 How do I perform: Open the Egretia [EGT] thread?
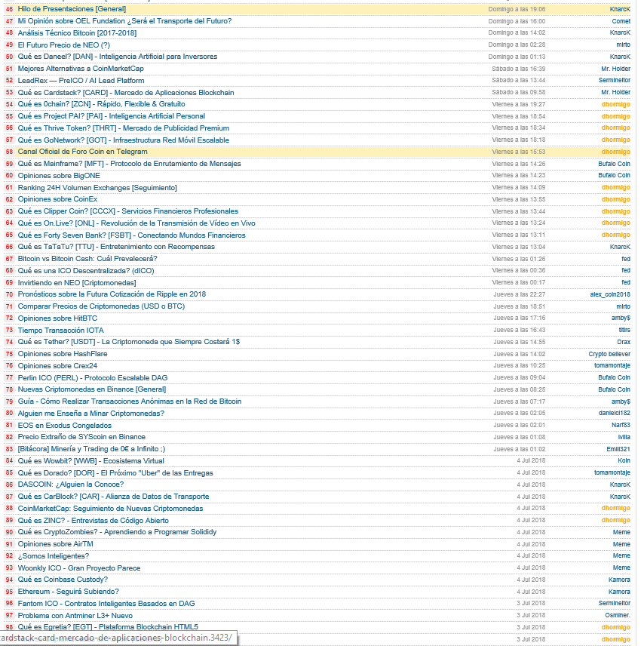(x=108, y=627)
